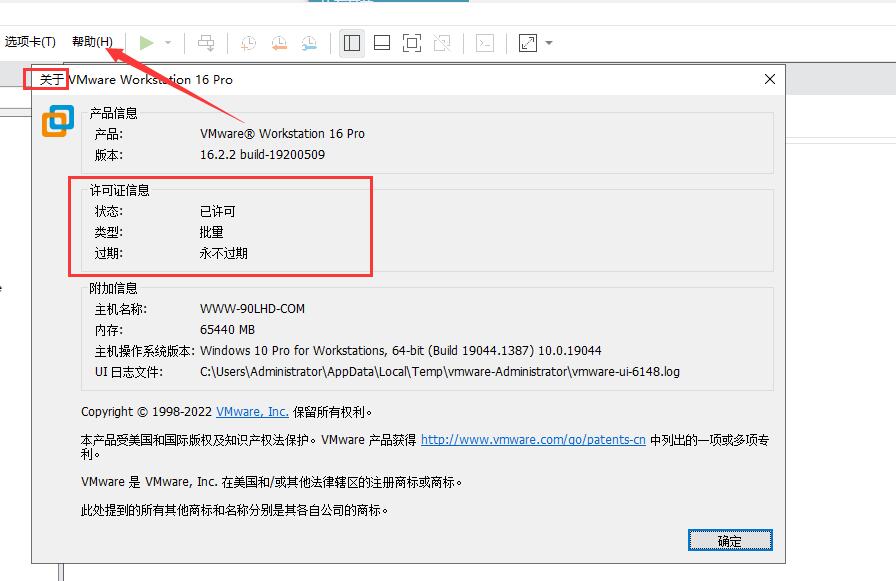896x581 pixels.
Task: Take a snapshot of this virtual machine
Action: [x=249, y=43]
